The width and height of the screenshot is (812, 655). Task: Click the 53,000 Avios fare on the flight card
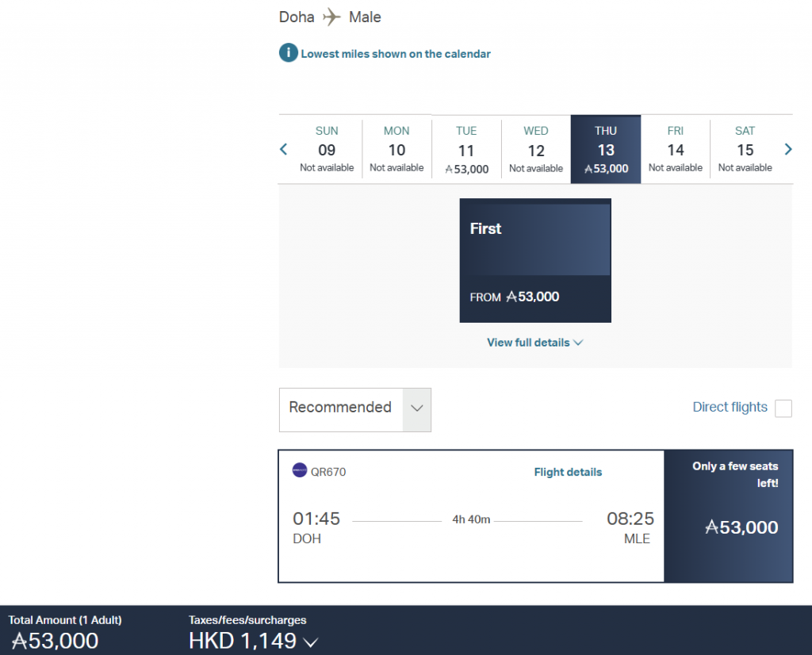pyautogui.click(x=741, y=527)
